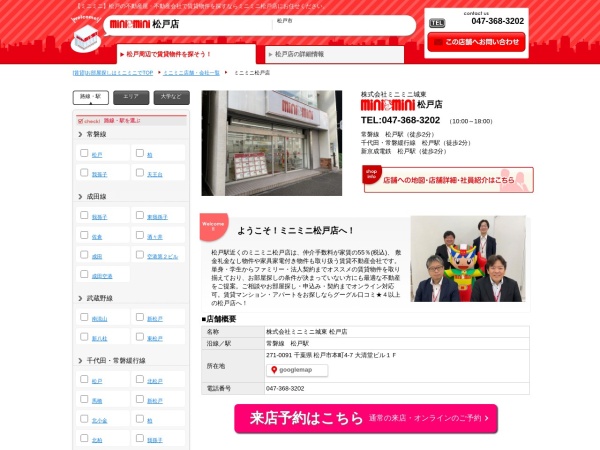Open the 天王台 station link
Screen dimensions: 600x450
tap(155, 174)
